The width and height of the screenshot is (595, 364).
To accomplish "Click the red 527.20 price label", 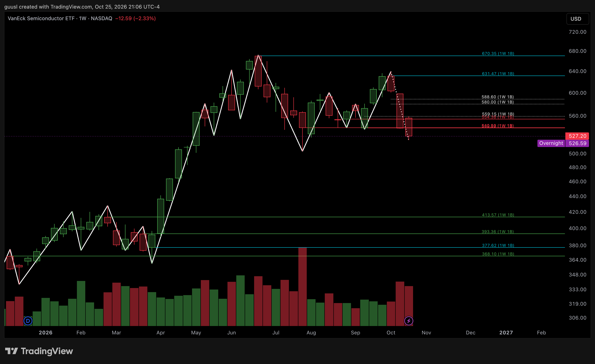I will coord(577,136).
